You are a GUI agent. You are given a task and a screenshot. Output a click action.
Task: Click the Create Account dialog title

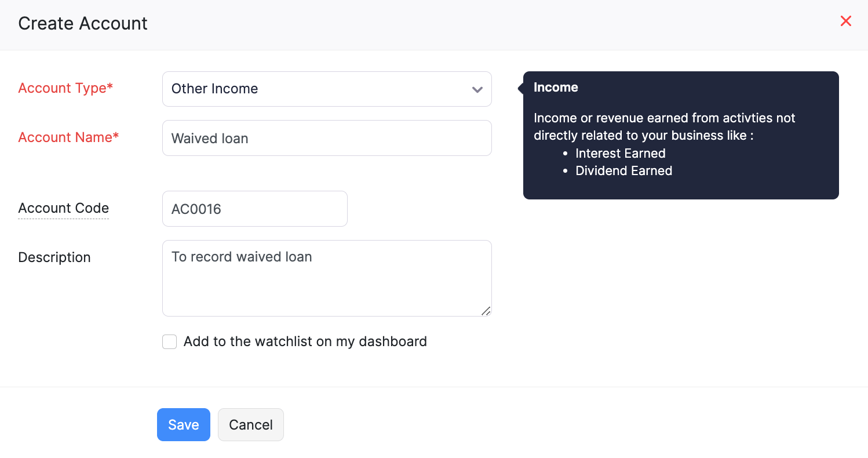pos(82,24)
